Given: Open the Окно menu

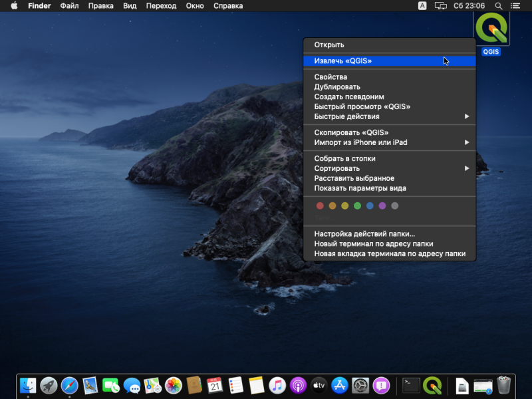Looking at the screenshot, I should pyautogui.click(x=195, y=6).
